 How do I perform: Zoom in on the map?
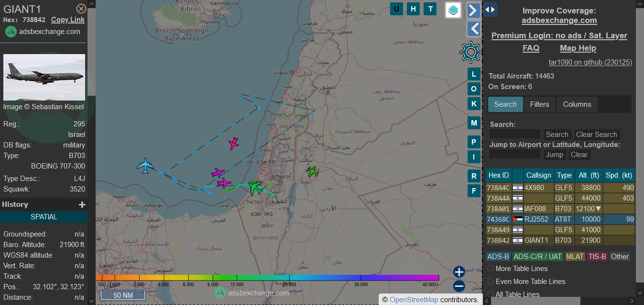coord(459,272)
